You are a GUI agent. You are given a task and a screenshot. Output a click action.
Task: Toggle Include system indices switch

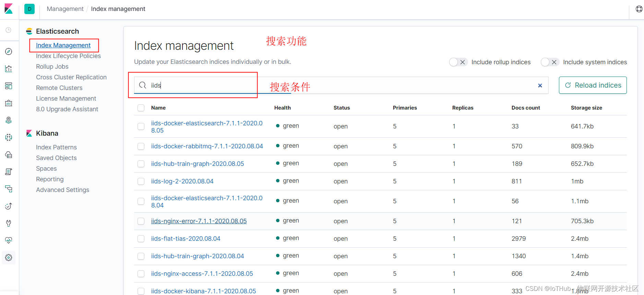point(550,62)
